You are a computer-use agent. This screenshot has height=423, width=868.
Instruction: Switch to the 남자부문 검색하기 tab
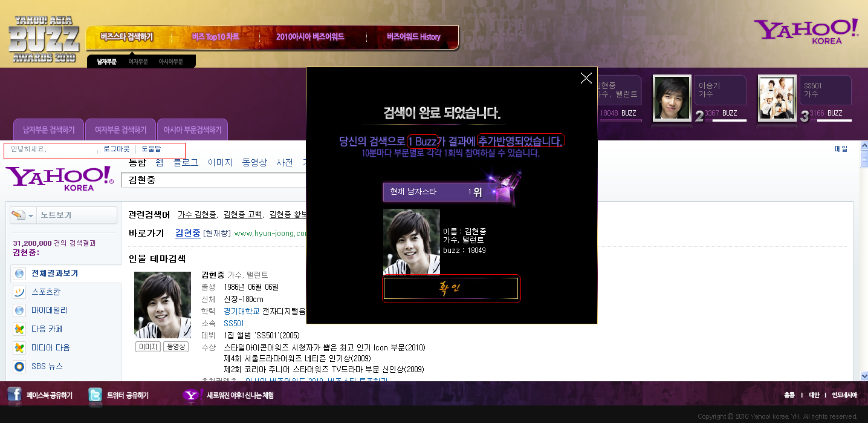(x=48, y=130)
